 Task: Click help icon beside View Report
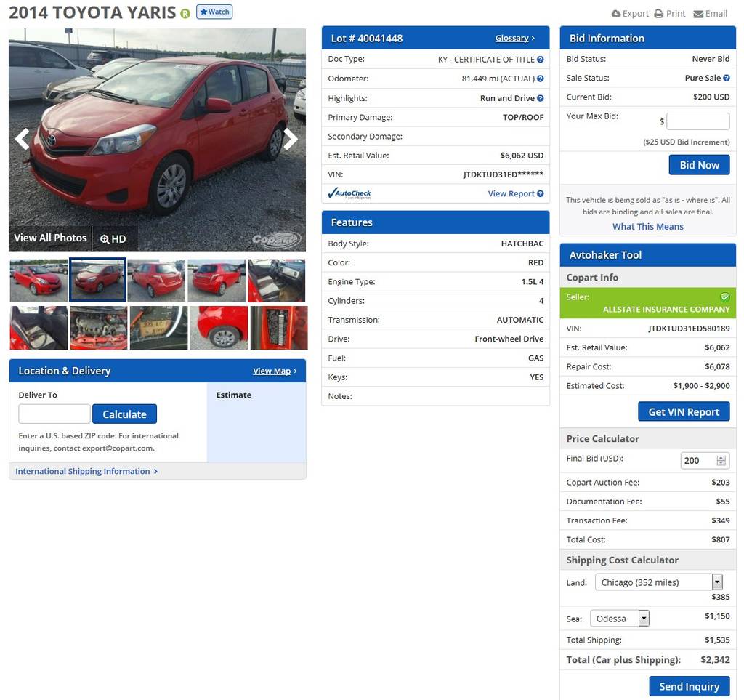(540, 193)
